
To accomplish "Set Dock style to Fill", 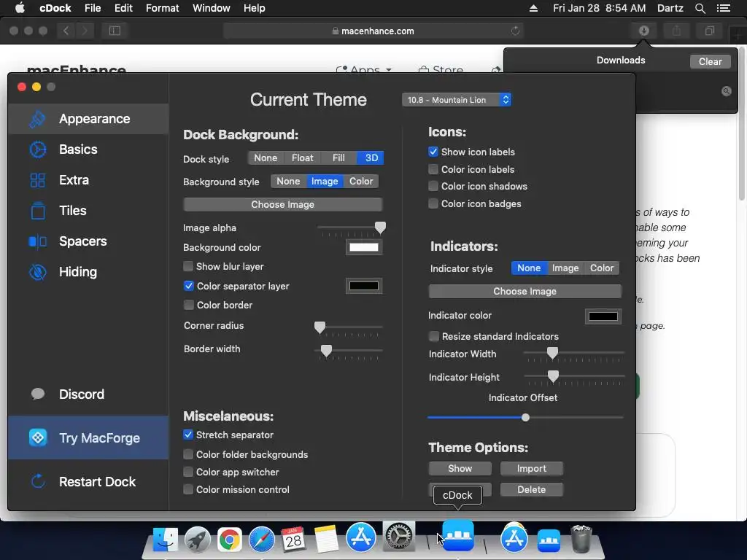I will click(338, 158).
